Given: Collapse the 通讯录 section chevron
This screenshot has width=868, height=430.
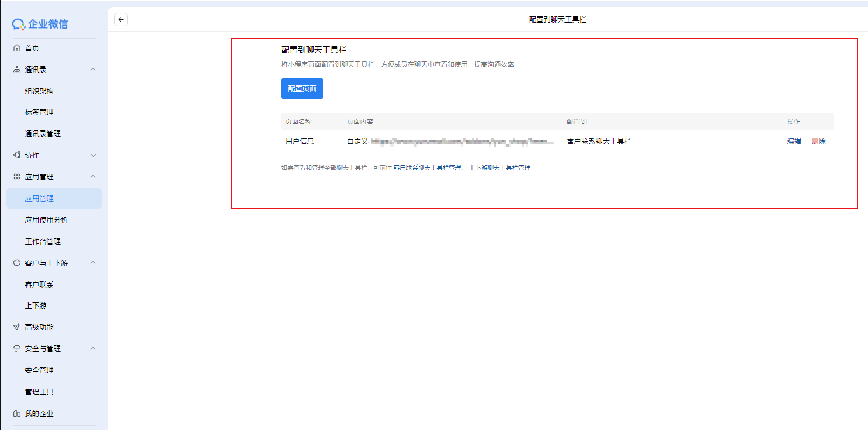Looking at the screenshot, I should tap(93, 70).
